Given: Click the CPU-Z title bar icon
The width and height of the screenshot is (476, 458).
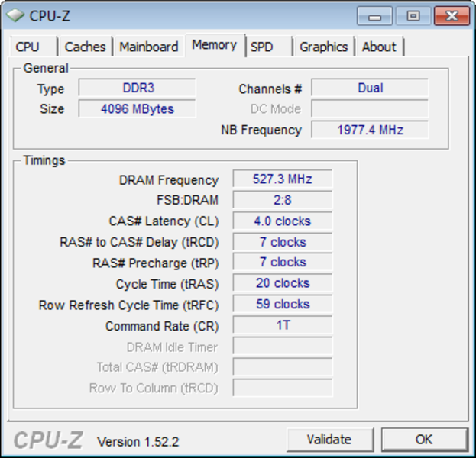Looking at the screenshot, I should click(x=15, y=15).
